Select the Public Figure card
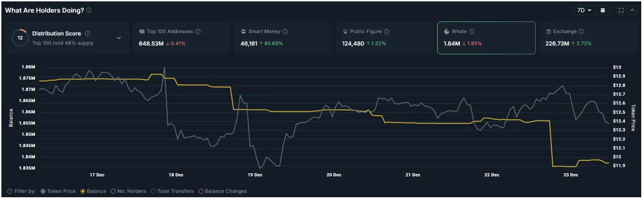 (385, 38)
